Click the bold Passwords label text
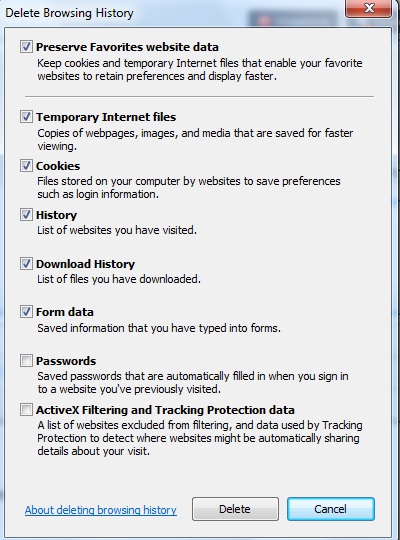The width and height of the screenshot is (400, 540). click(x=66, y=361)
